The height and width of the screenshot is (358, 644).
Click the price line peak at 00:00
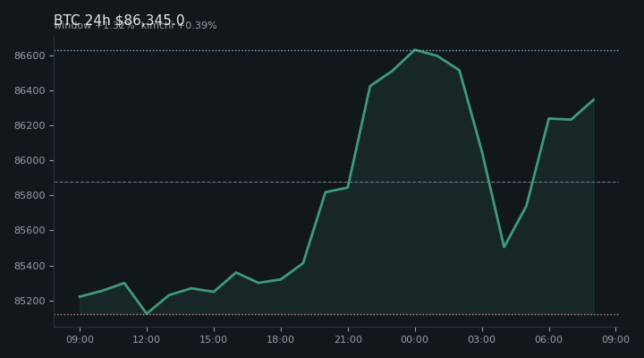pos(415,50)
